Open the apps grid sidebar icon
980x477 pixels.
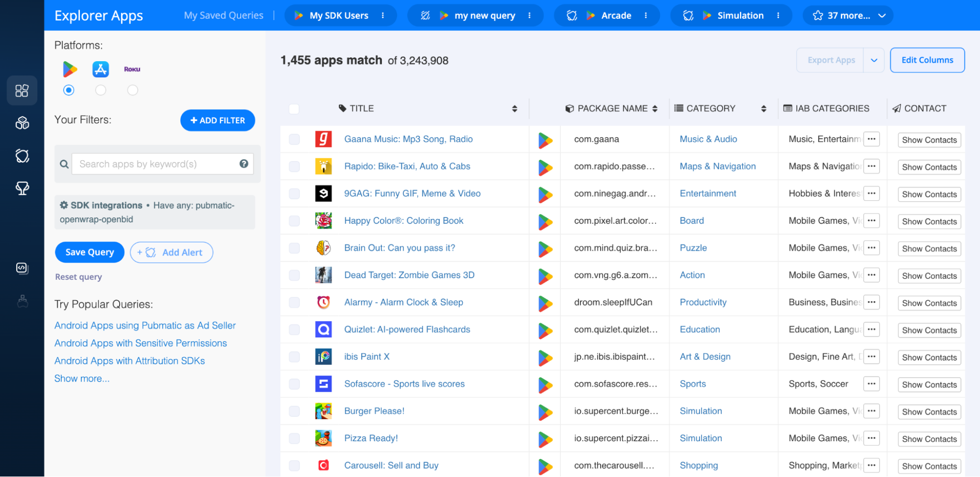22,91
